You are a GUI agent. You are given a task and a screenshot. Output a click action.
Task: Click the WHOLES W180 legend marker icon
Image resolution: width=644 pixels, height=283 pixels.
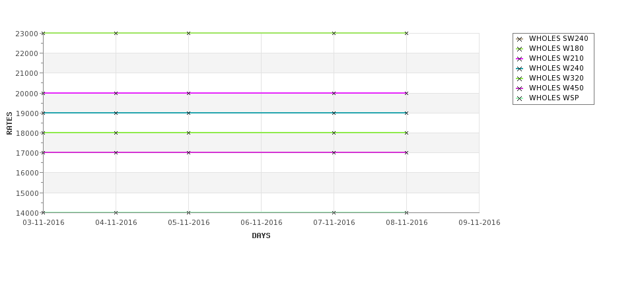(520, 49)
